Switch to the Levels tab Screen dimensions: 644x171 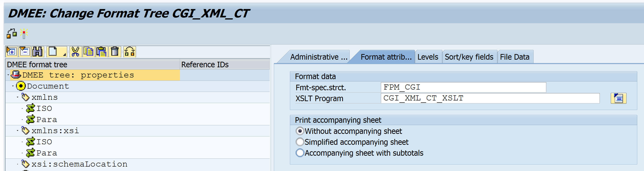[428, 57]
